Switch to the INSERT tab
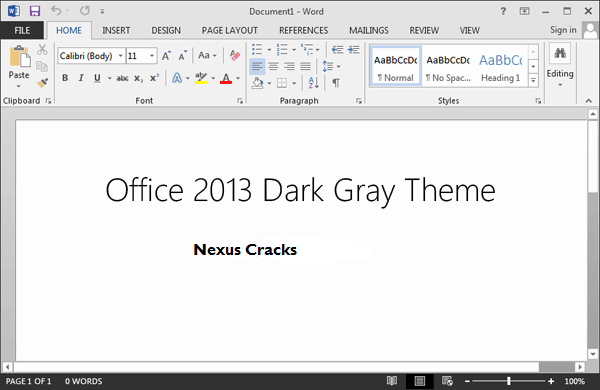 pyautogui.click(x=116, y=30)
